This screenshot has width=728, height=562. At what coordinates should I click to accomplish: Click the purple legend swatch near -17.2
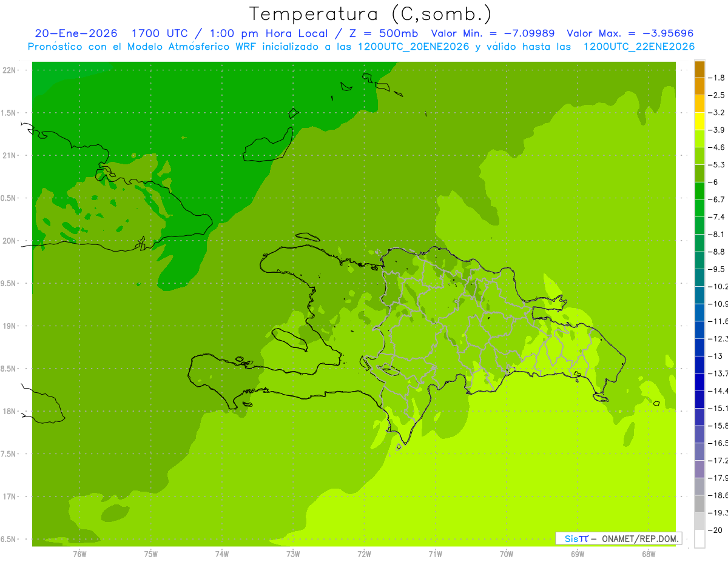pyautogui.click(x=699, y=469)
